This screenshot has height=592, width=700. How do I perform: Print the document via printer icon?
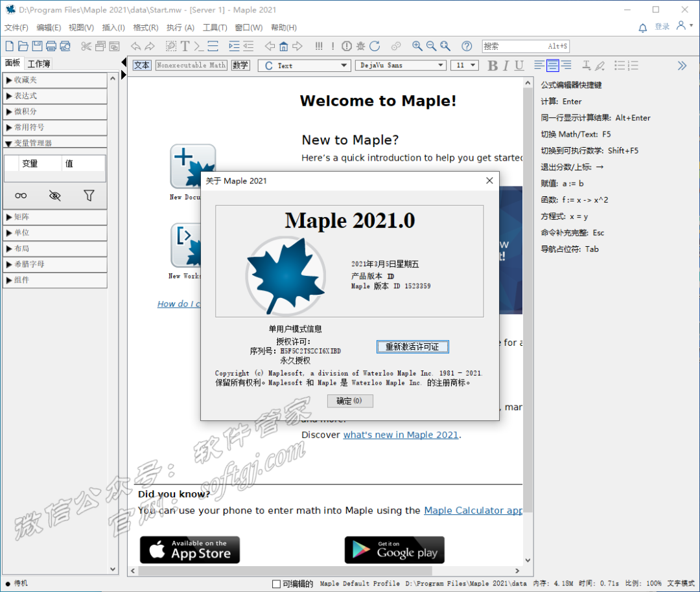click(x=51, y=46)
